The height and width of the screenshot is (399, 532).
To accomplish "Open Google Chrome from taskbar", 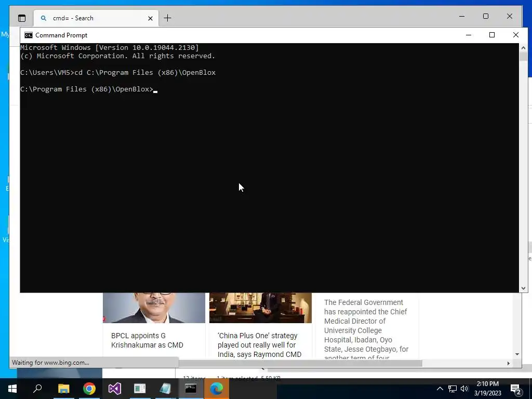I will click(89, 389).
